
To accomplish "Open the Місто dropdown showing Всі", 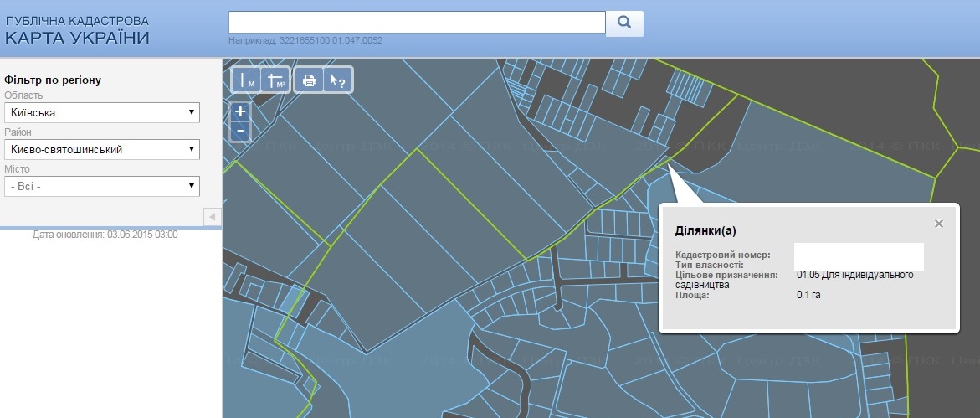I will [102, 187].
